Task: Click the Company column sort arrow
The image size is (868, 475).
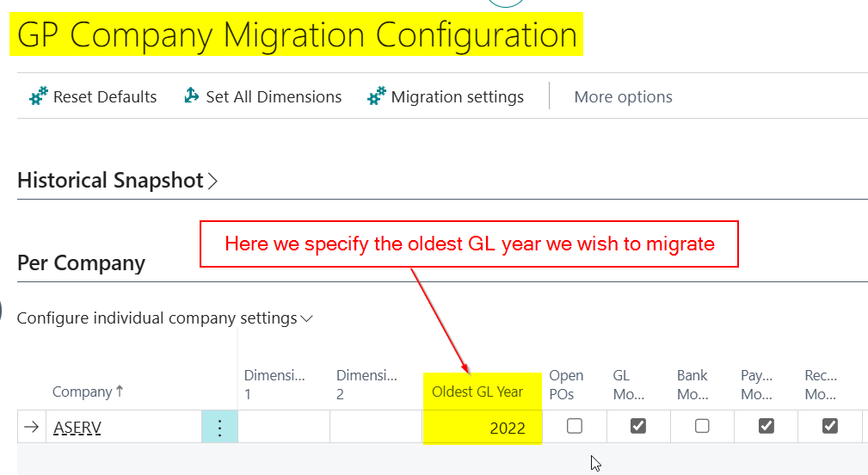Action: 120,392
